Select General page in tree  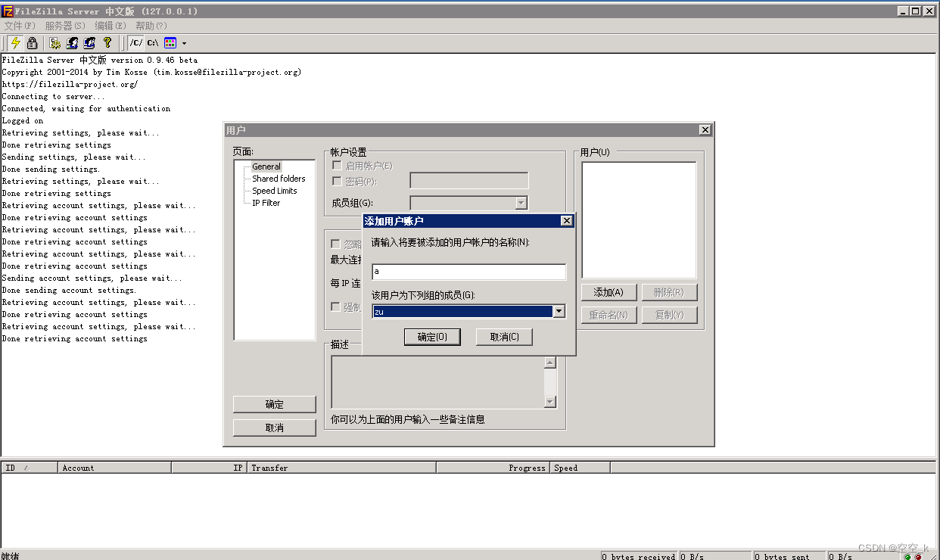[x=266, y=166]
